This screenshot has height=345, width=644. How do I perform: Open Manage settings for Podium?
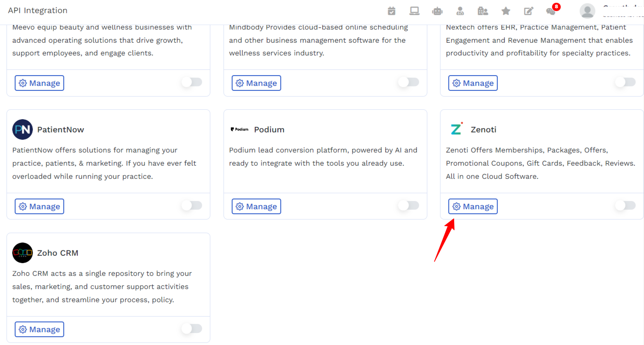pos(256,206)
